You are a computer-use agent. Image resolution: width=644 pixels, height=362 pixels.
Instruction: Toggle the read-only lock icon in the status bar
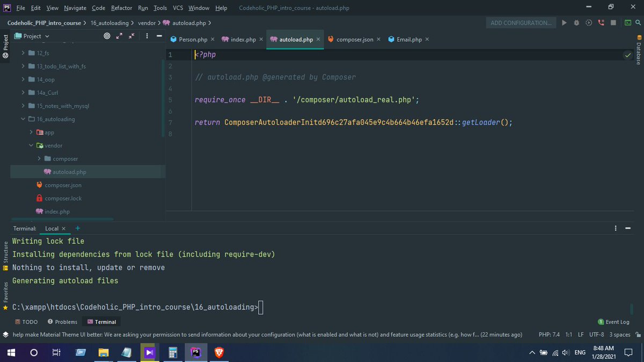[638, 334]
